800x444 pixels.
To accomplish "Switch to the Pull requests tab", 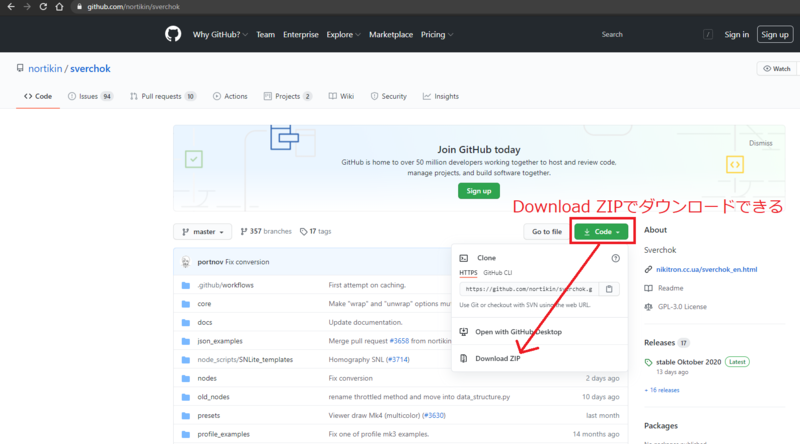I will click(x=163, y=96).
